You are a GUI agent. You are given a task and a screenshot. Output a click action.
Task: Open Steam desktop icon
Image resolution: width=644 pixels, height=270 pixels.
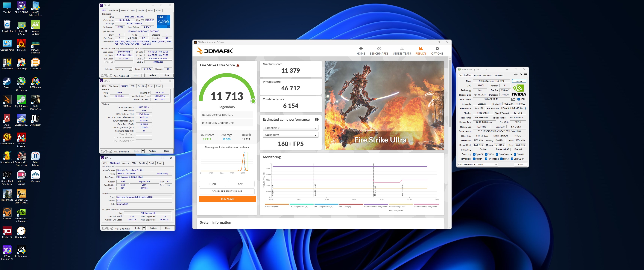pos(7,83)
